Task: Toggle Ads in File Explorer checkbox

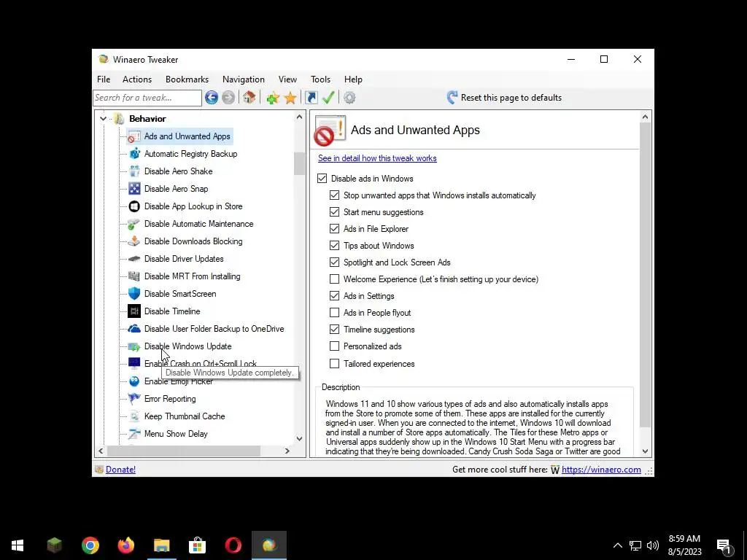Action: pyautogui.click(x=334, y=228)
